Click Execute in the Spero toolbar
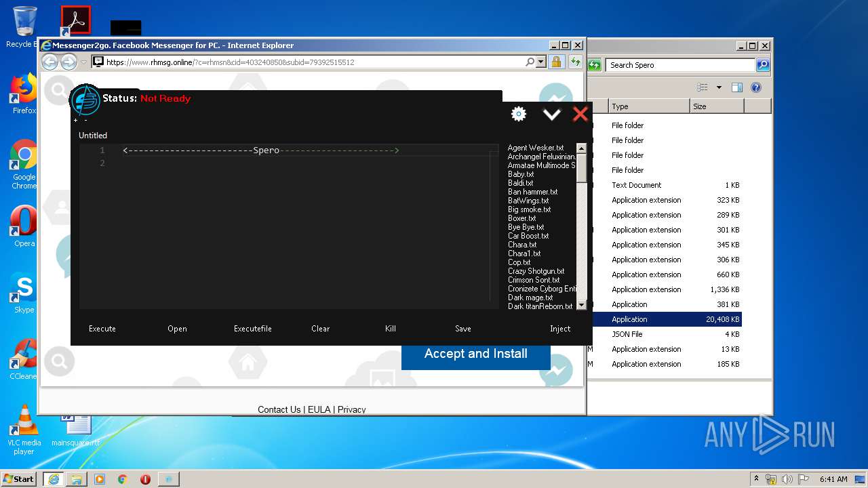This screenshot has height=488, width=868. point(102,329)
